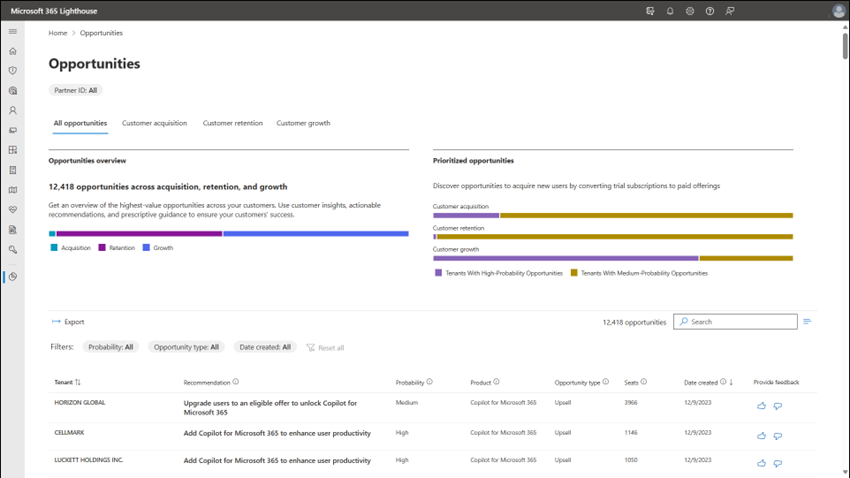Click the 1050 seats value
This screenshot has height=478, width=850.
(x=630, y=460)
